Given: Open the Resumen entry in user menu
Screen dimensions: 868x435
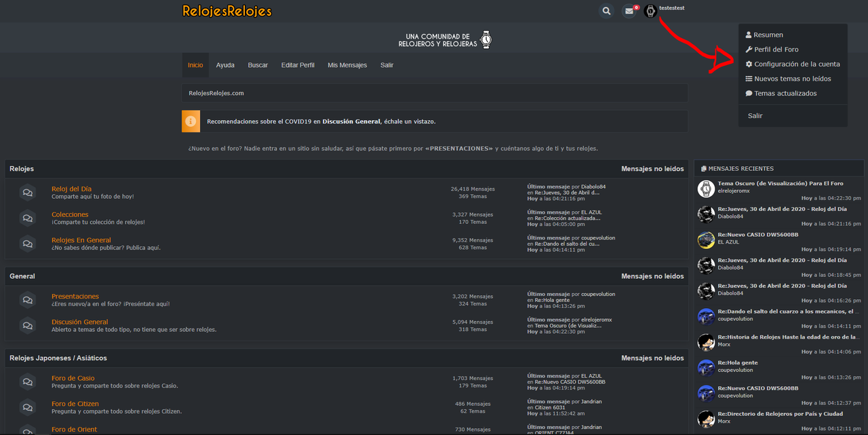Looking at the screenshot, I should pyautogui.click(x=764, y=35).
